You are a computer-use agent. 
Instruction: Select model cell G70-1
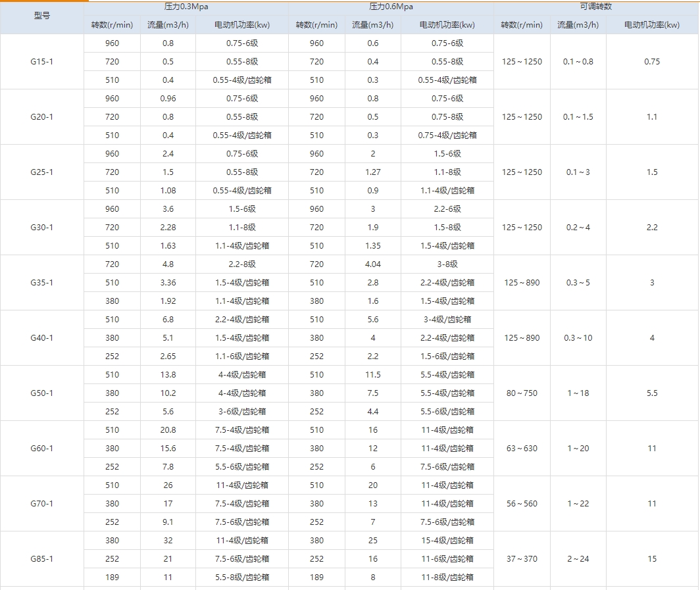(x=42, y=503)
